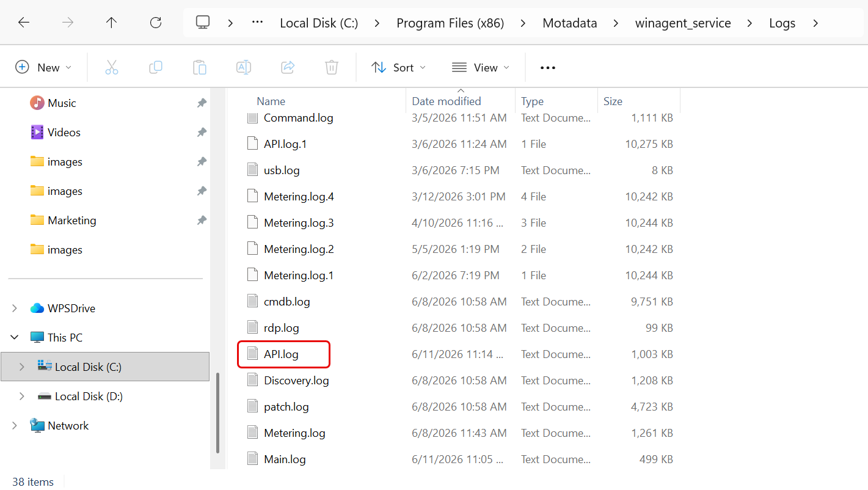Select the API.log file
The width and height of the screenshot is (868, 490).
click(x=281, y=354)
